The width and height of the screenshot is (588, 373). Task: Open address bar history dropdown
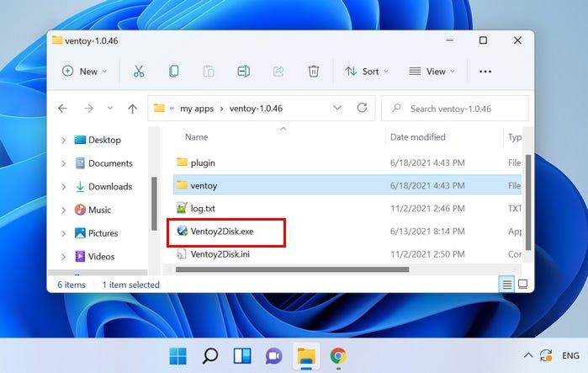pos(337,108)
